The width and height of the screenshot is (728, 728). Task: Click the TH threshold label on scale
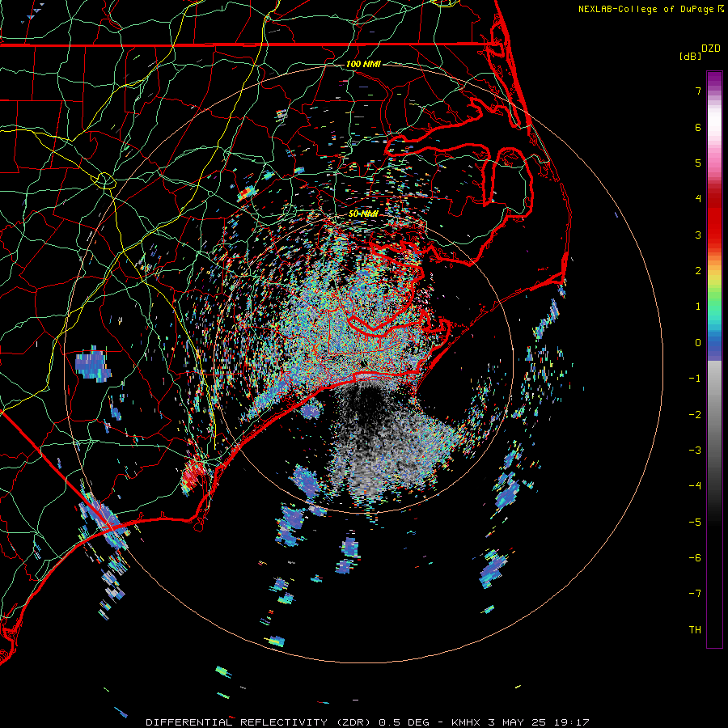[x=695, y=630]
